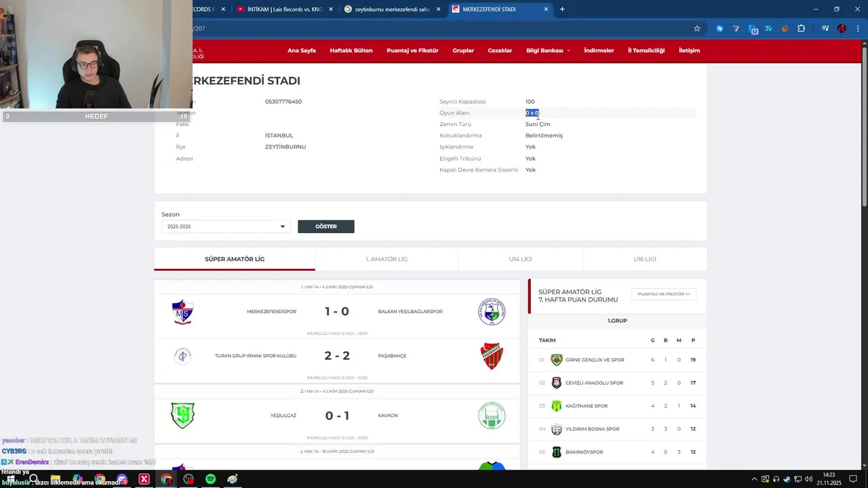868x488 pixels.
Task: Open the Paint palette taskbar icon
Action: tap(233, 479)
